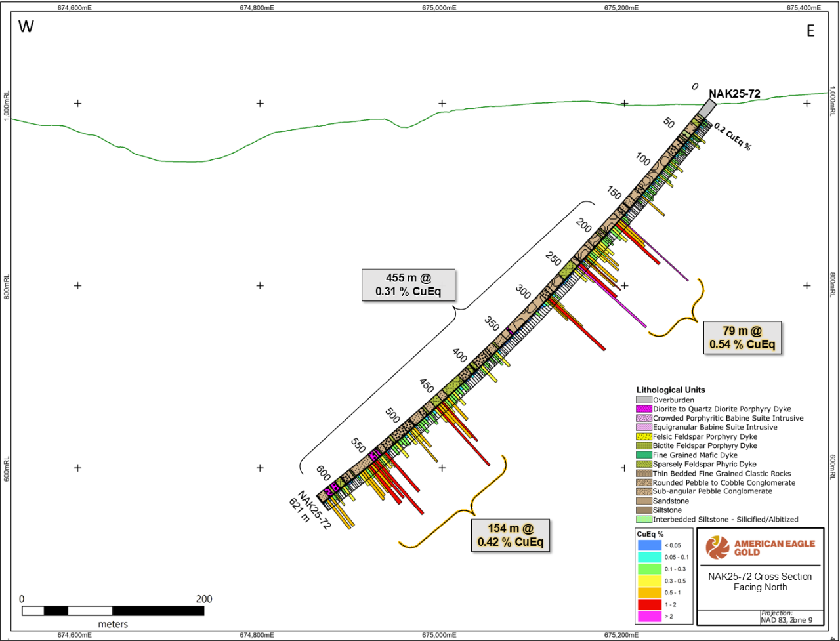Click the Overburden legend swatch
840x641 pixels.
pyautogui.click(x=643, y=400)
